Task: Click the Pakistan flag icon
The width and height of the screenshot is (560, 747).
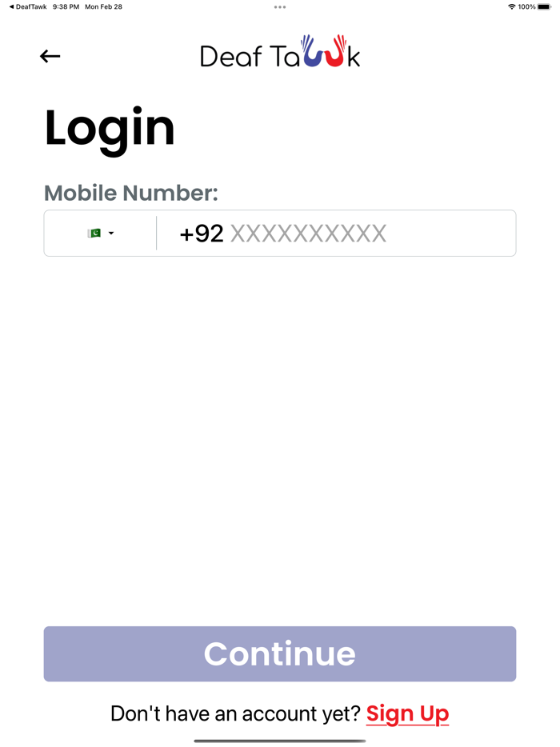Action: coord(94,233)
